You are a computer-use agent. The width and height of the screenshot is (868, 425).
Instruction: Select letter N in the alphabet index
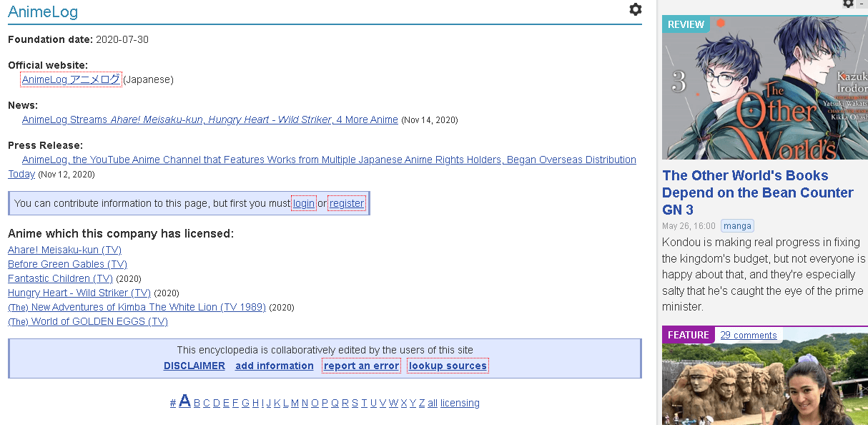click(x=305, y=403)
